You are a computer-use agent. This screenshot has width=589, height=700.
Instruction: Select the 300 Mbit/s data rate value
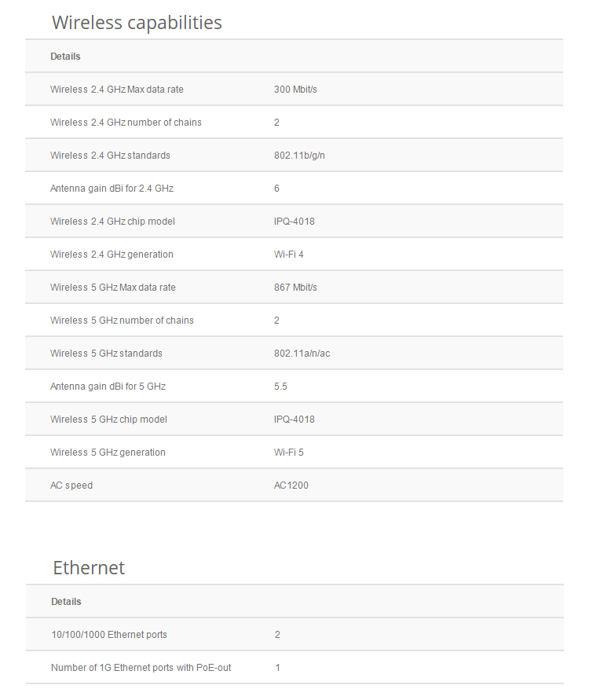(295, 90)
